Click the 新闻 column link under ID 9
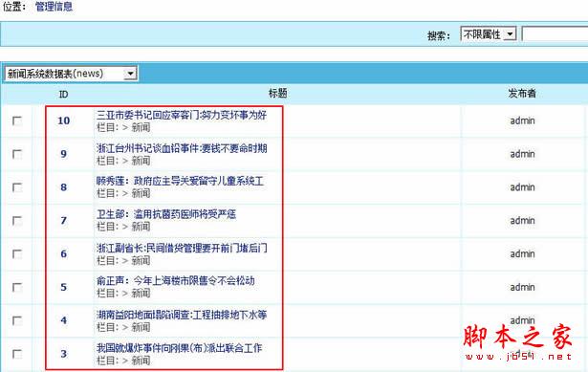588x372 pixels. point(141,161)
